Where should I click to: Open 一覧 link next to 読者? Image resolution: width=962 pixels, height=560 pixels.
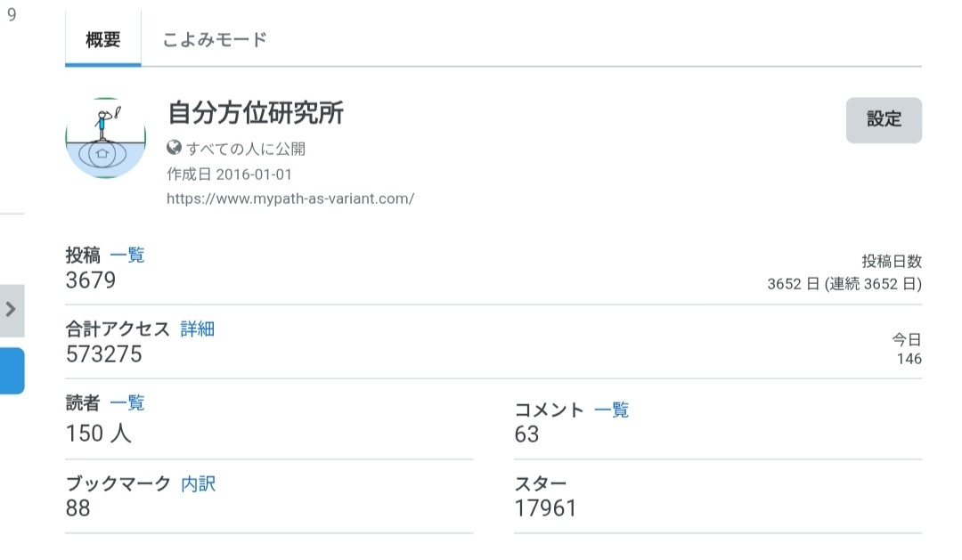(127, 403)
